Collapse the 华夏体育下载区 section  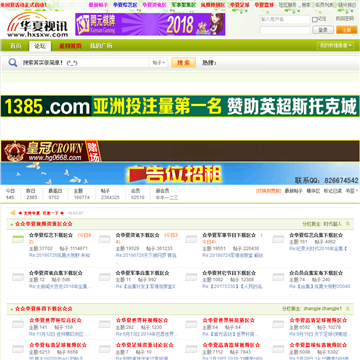(348, 309)
